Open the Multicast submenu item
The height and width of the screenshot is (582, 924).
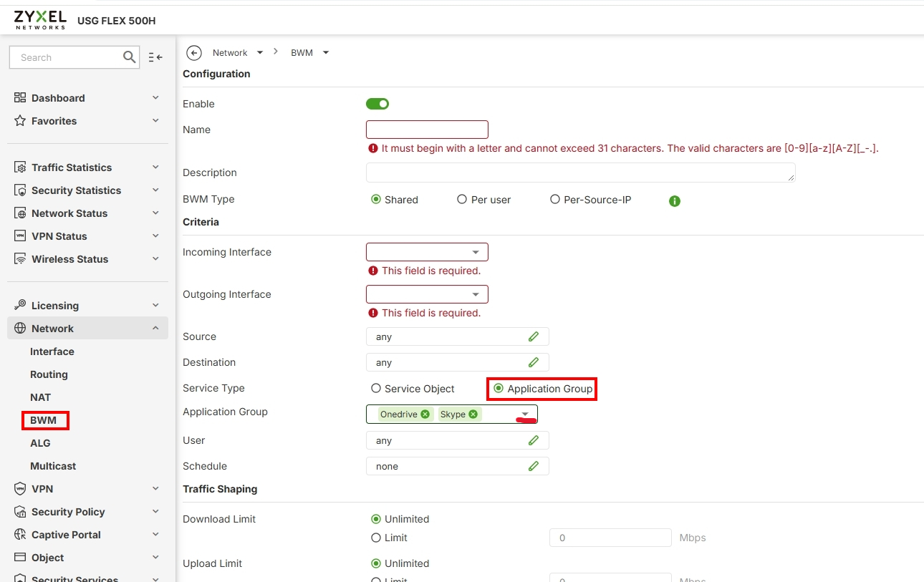pyautogui.click(x=53, y=466)
